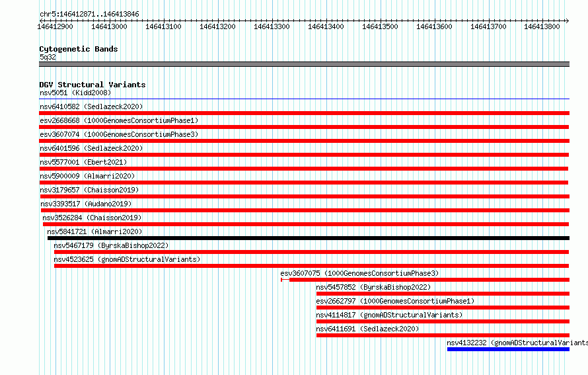The image size is (588, 375).
Task: Open nsv5457852 (ByrskaBishop2022) label
Action: 373,287
